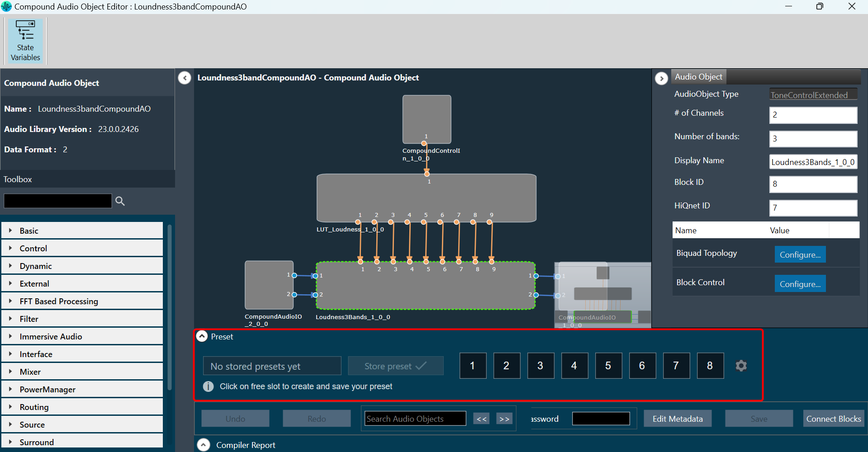Screen dimensions: 868x452
Task: Expand the Basic toolbox category
Action: (x=82, y=231)
